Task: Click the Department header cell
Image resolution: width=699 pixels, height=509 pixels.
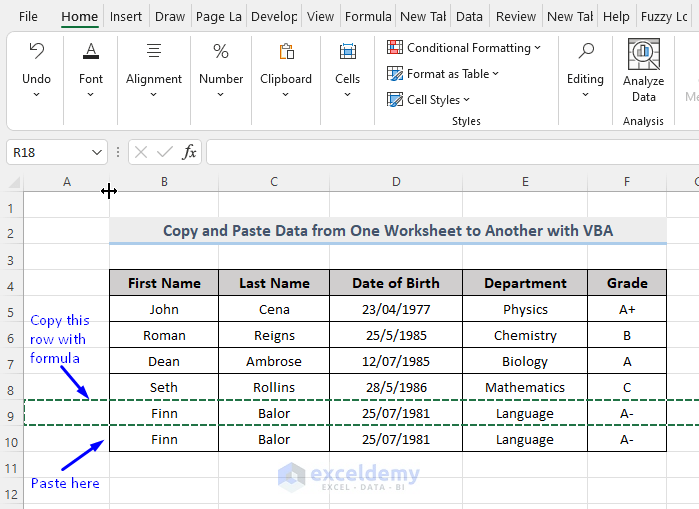Action: [x=525, y=283]
